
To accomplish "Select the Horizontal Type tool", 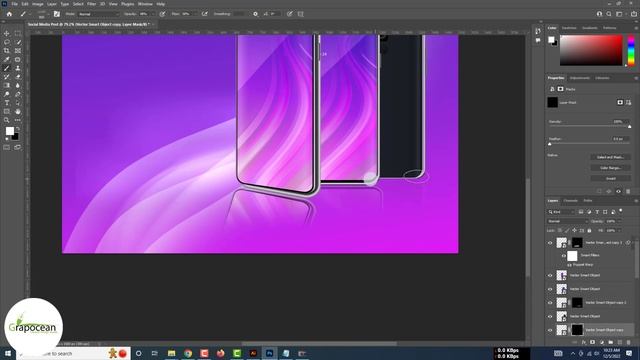I will click(x=7, y=103).
